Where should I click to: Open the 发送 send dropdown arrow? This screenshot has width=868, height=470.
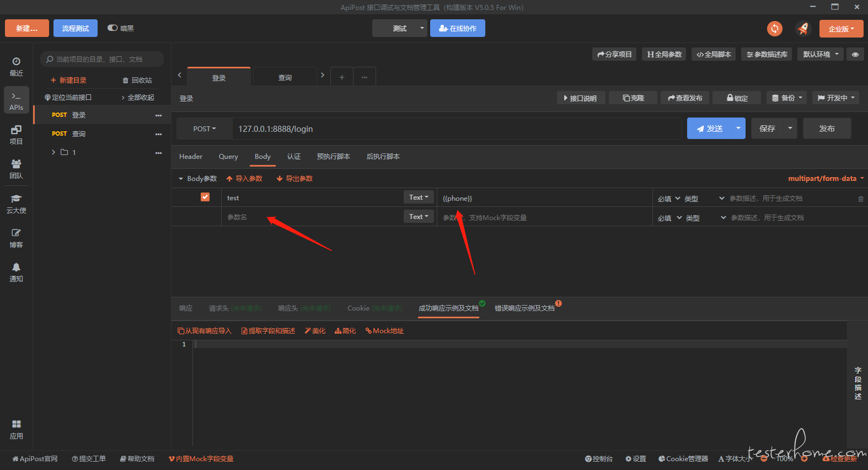[x=738, y=128]
